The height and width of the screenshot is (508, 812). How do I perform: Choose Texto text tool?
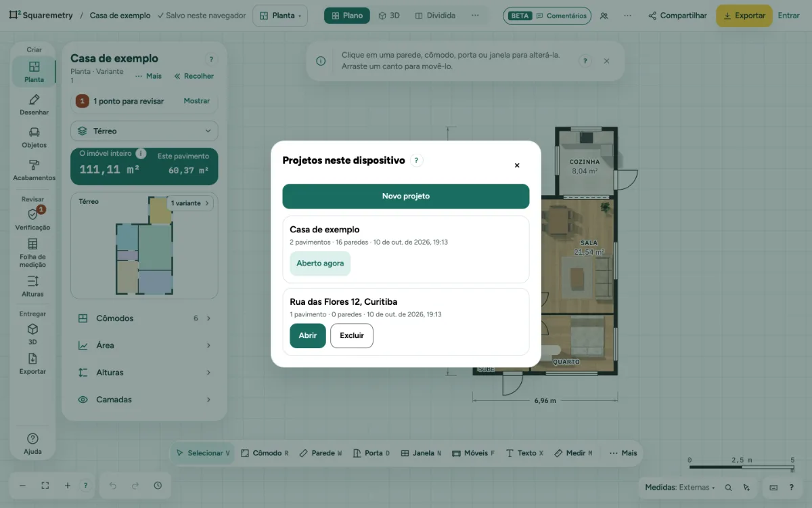click(524, 453)
